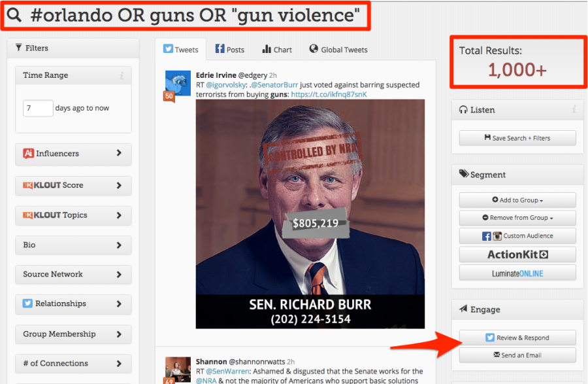Image resolution: width=588 pixels, height=384 pixels.
Task: Expand the Influencers filter
Action: pyautogui.click(x=73, y=154)
